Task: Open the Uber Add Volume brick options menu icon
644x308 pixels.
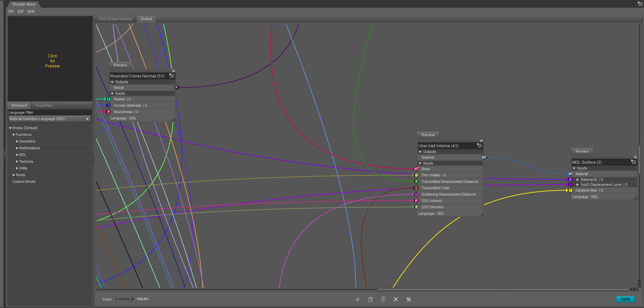Action: click(x=480, y=146)
